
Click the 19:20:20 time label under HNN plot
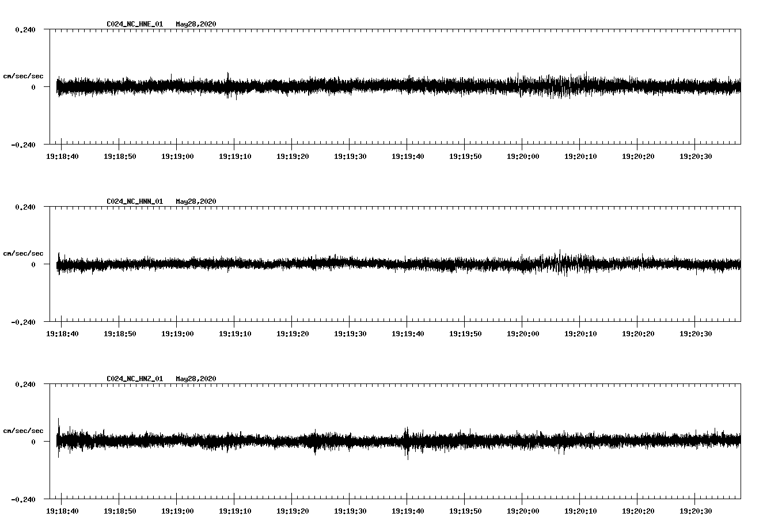[x=638, y=333]
